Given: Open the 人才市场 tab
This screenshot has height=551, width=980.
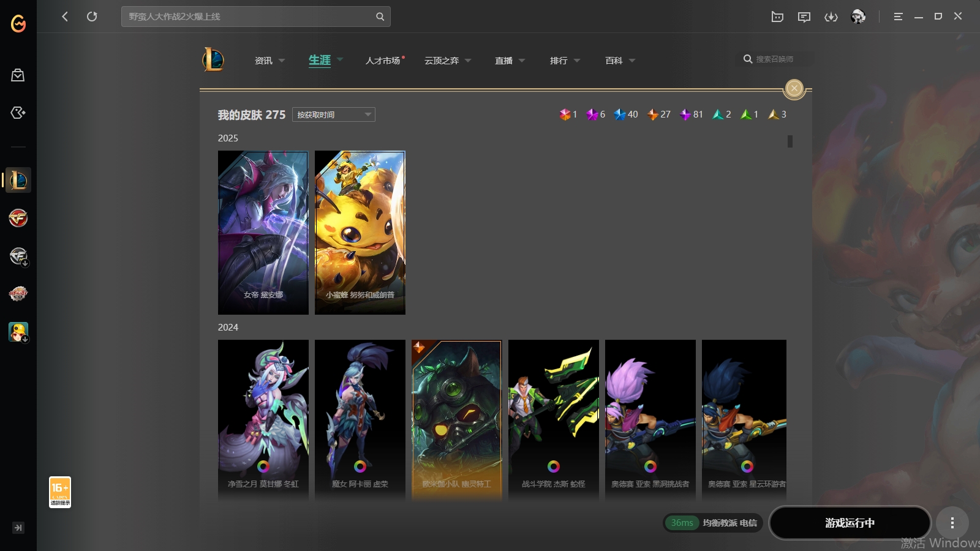Looking at the screenshot, I should (383, 61).
